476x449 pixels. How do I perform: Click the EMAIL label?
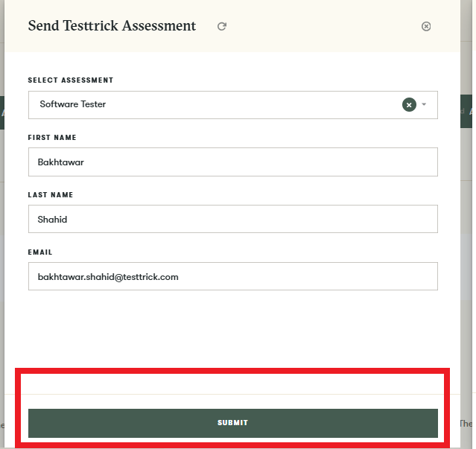(40, 252)
